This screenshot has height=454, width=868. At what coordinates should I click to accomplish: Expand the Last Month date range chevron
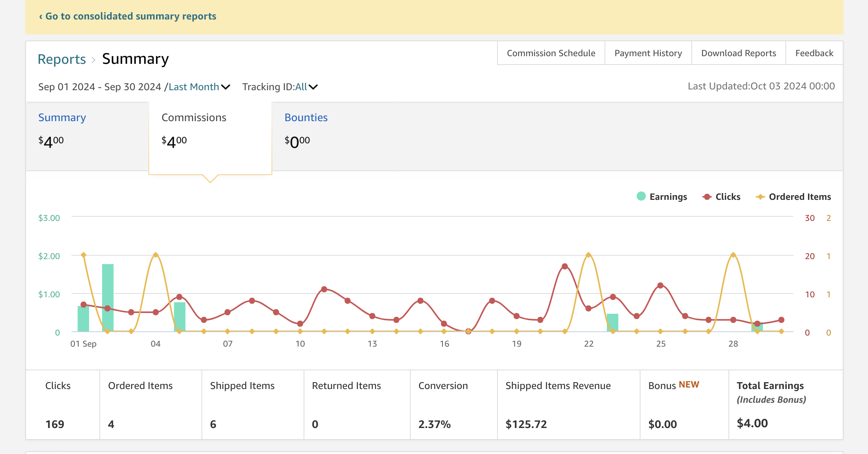(x=226, y=87)
